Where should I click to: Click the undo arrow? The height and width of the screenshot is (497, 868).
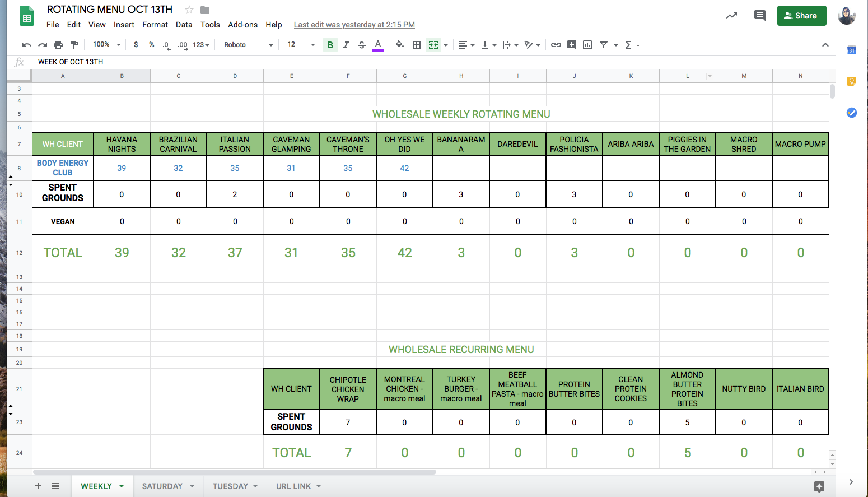click(x=26, y=45)
